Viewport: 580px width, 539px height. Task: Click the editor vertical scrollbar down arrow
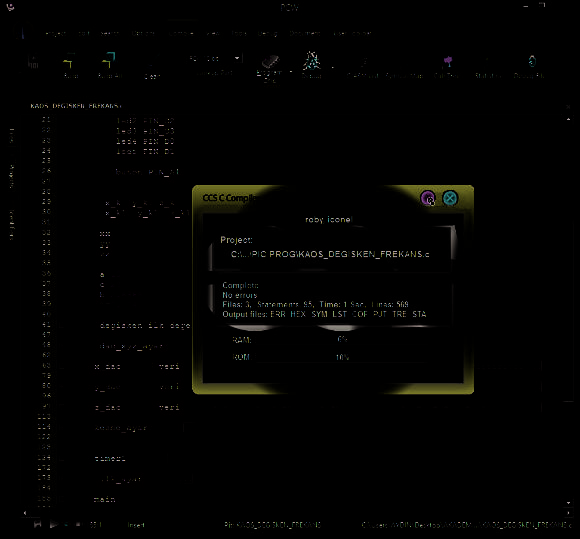click(569, 503)
